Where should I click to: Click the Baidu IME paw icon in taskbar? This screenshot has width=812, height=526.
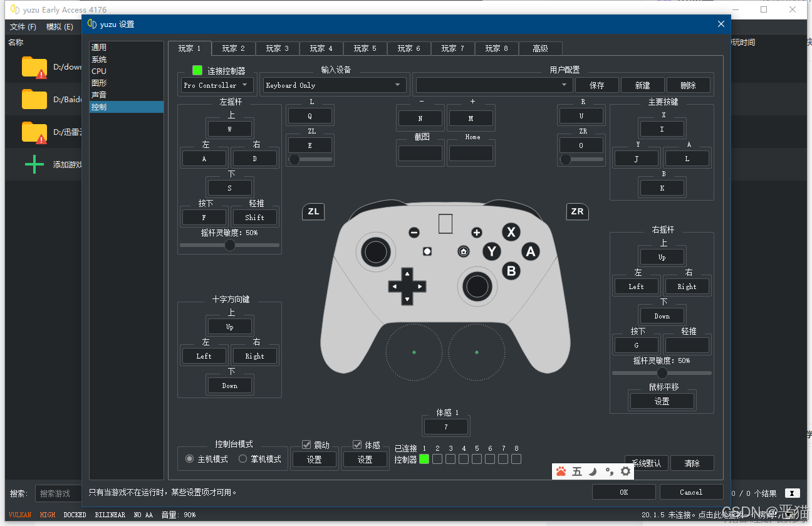pos(561,471)
